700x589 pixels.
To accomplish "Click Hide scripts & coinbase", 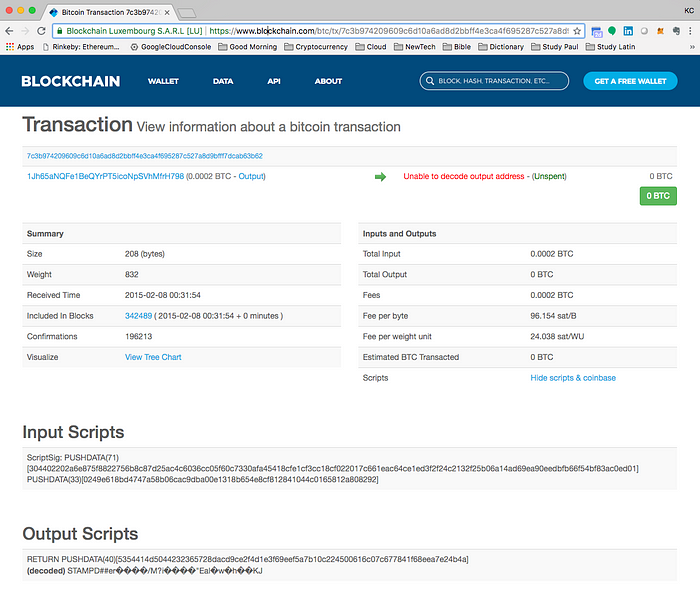I will coord(573,378).
